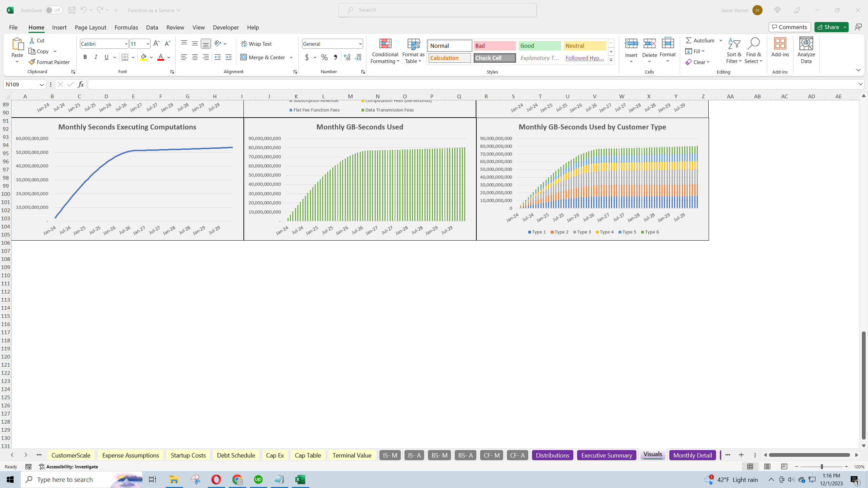Click the zoom level slider
The width and height of the screenshot is (868, 488).
(x=821, y=467)
